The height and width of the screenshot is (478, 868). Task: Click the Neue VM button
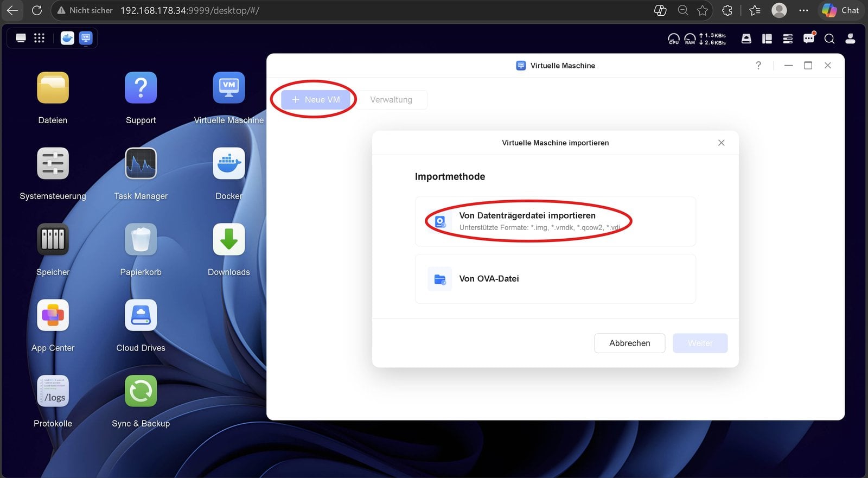(316, 100)
